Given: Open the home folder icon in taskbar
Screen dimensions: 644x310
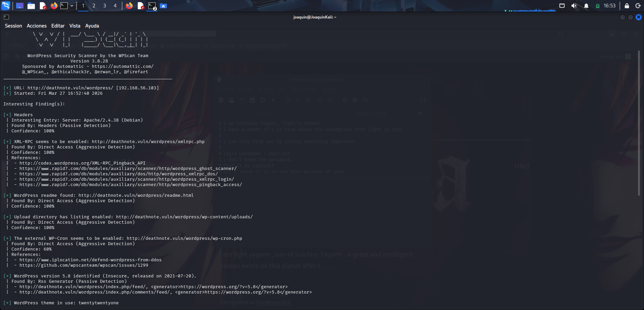Looking at the screenshot, I should [163, 6].
